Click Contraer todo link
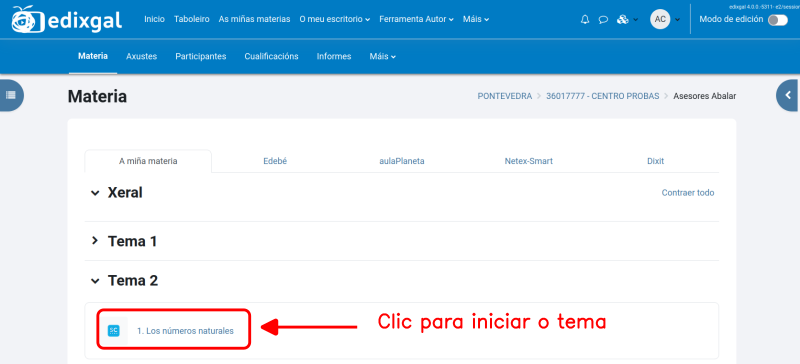 [688, 193]
